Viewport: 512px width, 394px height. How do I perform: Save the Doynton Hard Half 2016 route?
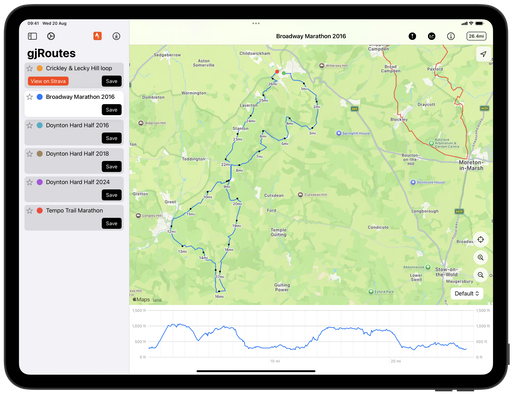[111, 138]
